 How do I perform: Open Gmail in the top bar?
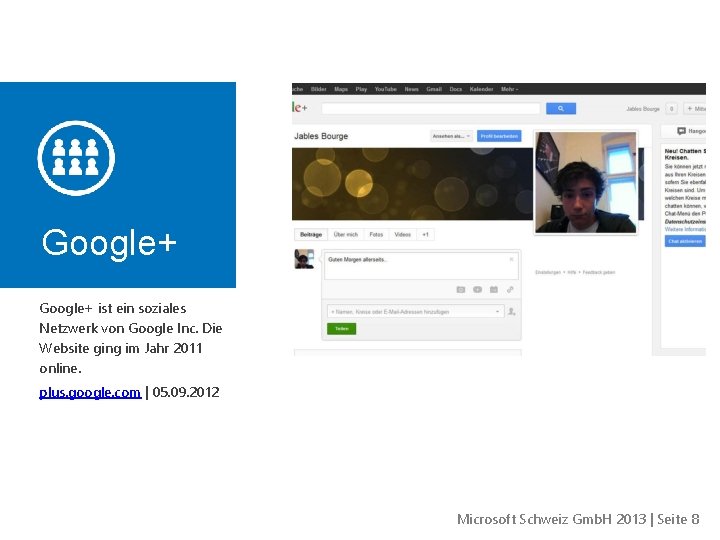434,89
